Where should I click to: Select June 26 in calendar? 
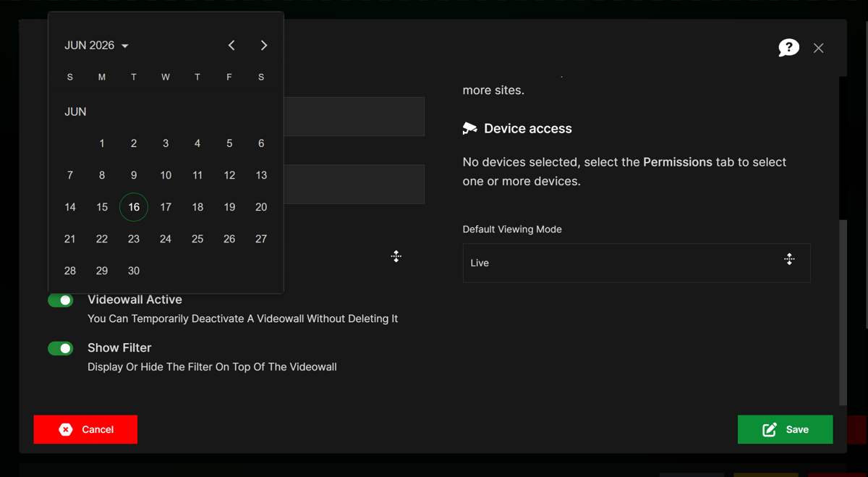(x=229, y=239)
